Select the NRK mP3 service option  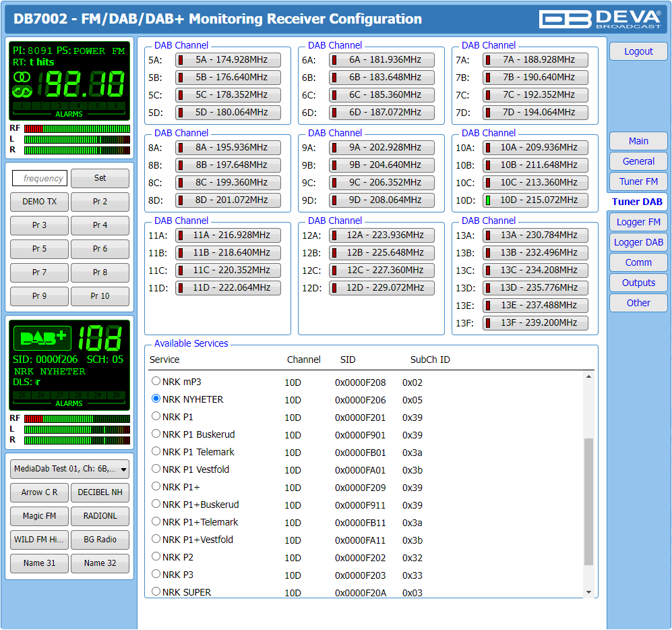click(156, 381)
